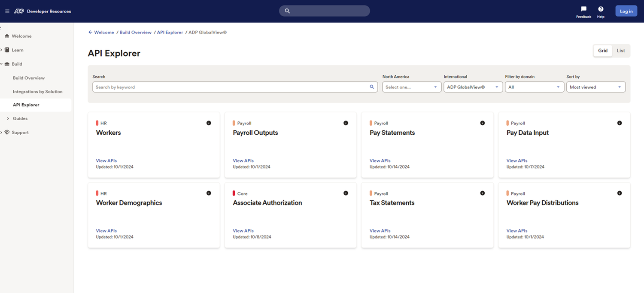Screen dimensions: 644x293
Task: Click info icon on Pay Data Input card
Action: [620, 123]
